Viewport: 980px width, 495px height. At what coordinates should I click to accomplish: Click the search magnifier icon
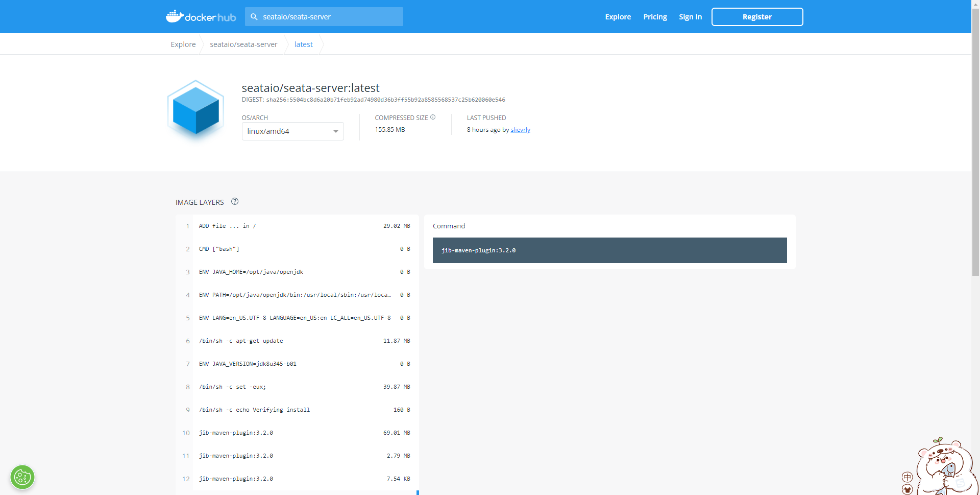pyautogui.click(x=254, y=17)
